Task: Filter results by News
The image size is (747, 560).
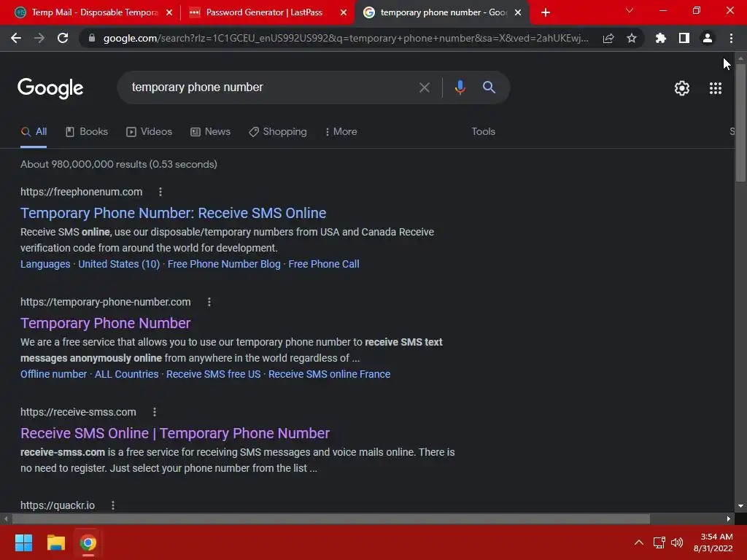Action: click(x=211, y=131)
